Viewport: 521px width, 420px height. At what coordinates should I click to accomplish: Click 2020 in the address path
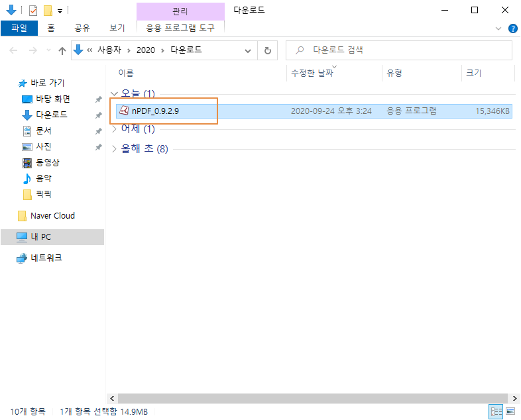point(146,50)
